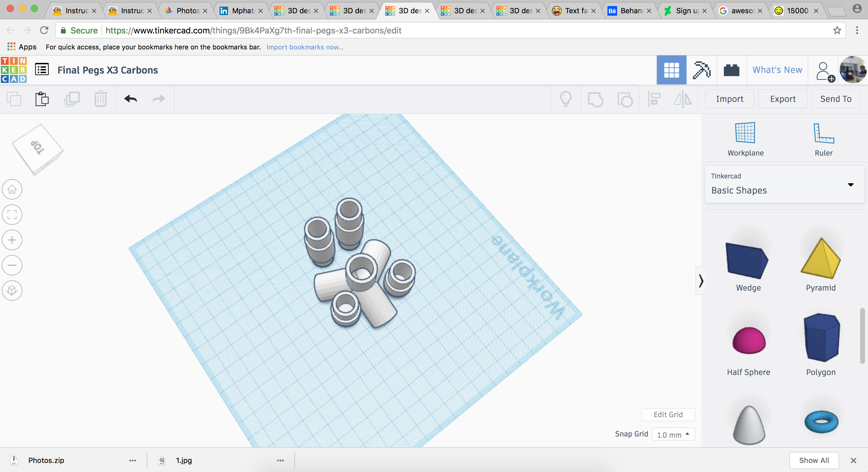Image resolution: width=868 pixels, height=472 pixels.
Task: Click the Top face of view cube
Action: (37, 148)
